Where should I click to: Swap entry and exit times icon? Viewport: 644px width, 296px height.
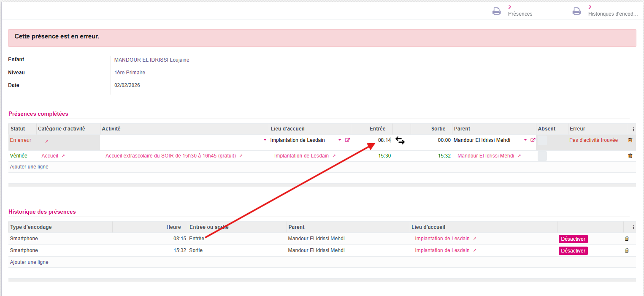400,141
